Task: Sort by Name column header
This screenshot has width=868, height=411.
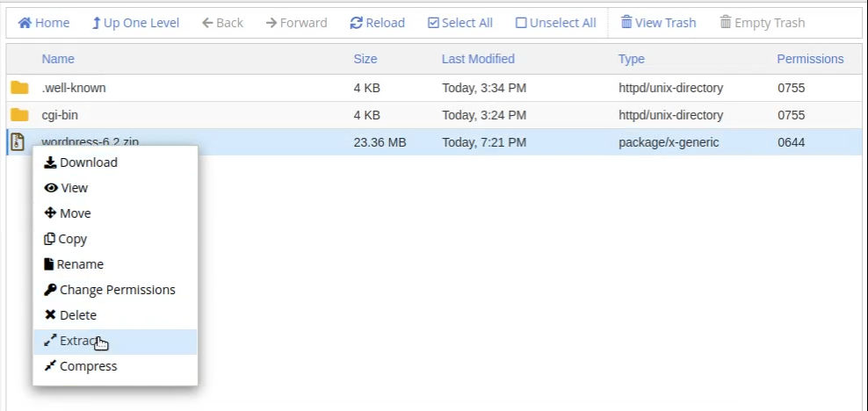Action: 58,59
